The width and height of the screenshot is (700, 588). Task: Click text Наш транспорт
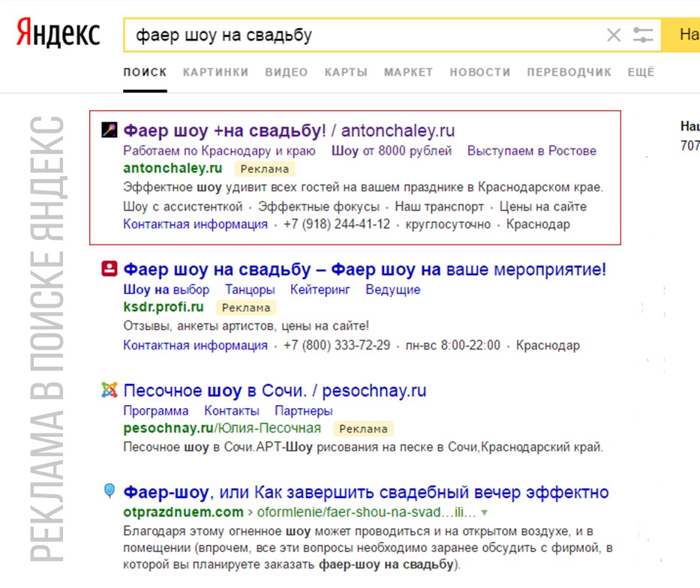[x=440, y=206]
